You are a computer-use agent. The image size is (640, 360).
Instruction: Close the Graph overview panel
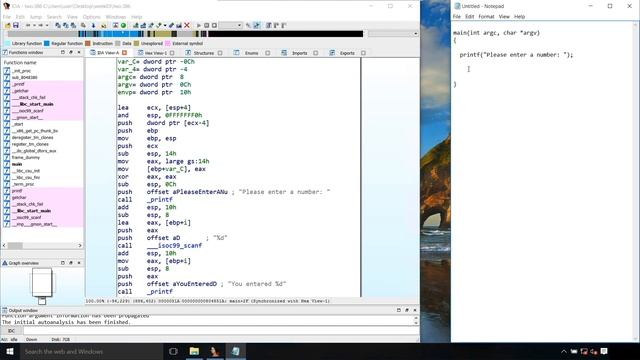pos(79,263)
